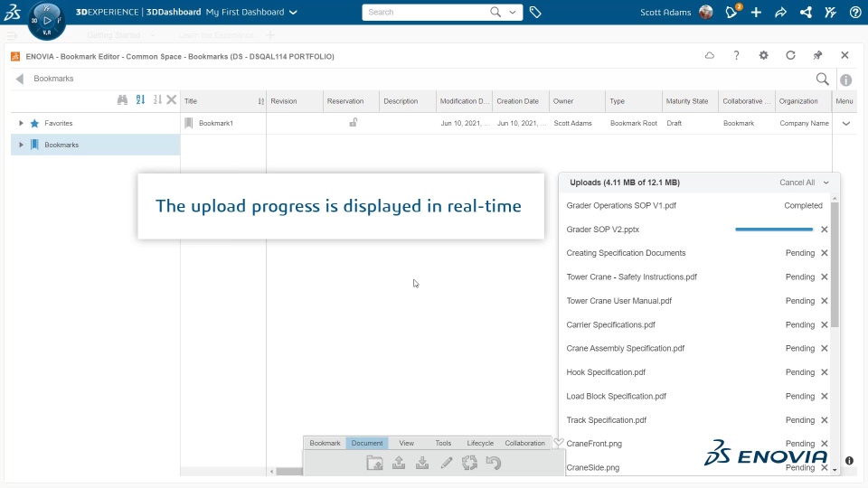Click the undo arrow icon
868x488 pixels.
(x=494, y=463)
